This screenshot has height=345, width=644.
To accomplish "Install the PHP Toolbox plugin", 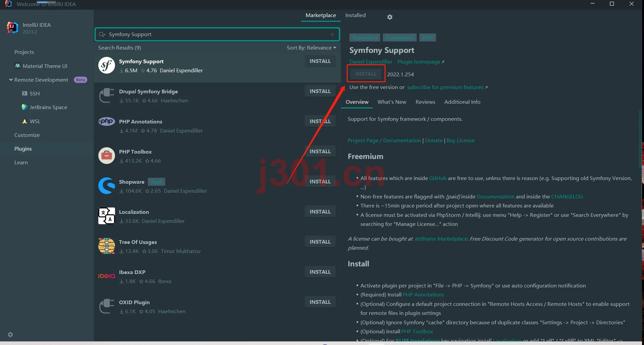I will [320, 152].
